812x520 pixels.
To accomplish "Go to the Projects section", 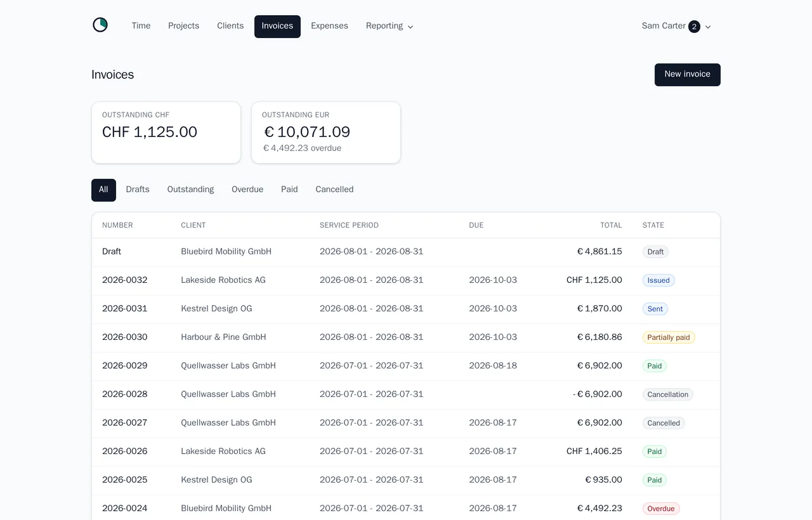I will point(183,26).
